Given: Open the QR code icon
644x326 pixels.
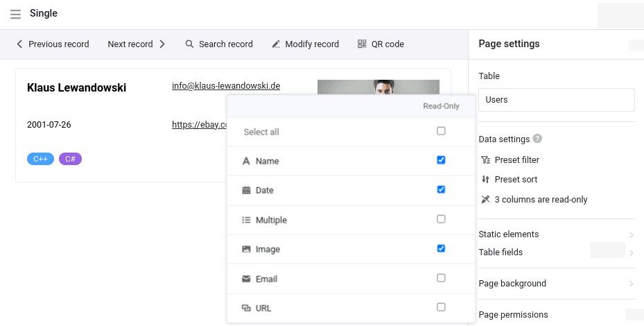Looking at the screenshot, I should 362,44.
